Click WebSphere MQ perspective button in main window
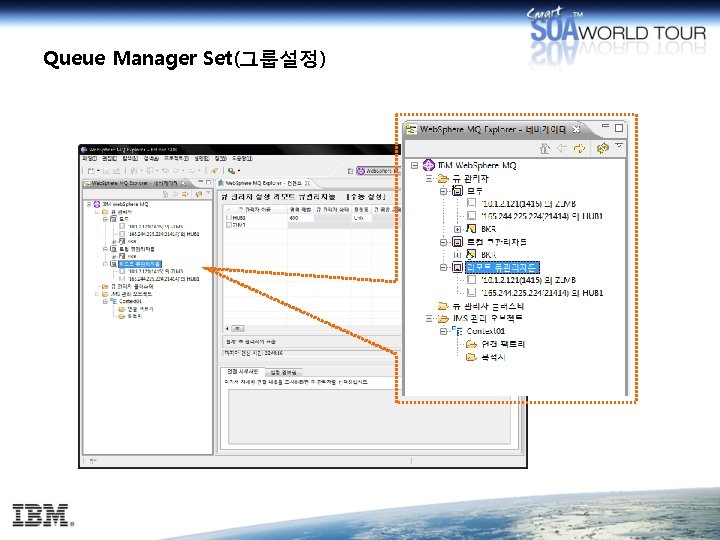The image size is (720, 540). 378,171
